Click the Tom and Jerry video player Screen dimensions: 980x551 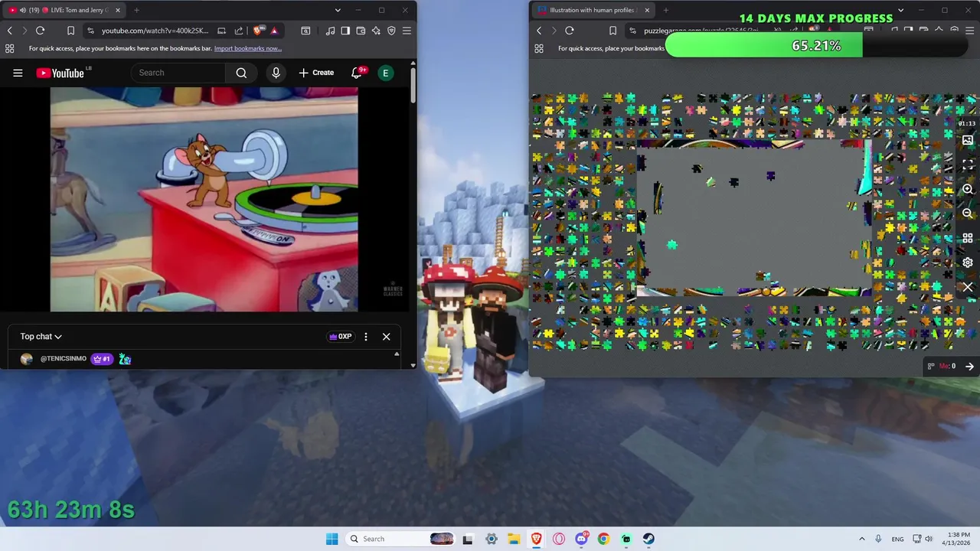(204, 199)
